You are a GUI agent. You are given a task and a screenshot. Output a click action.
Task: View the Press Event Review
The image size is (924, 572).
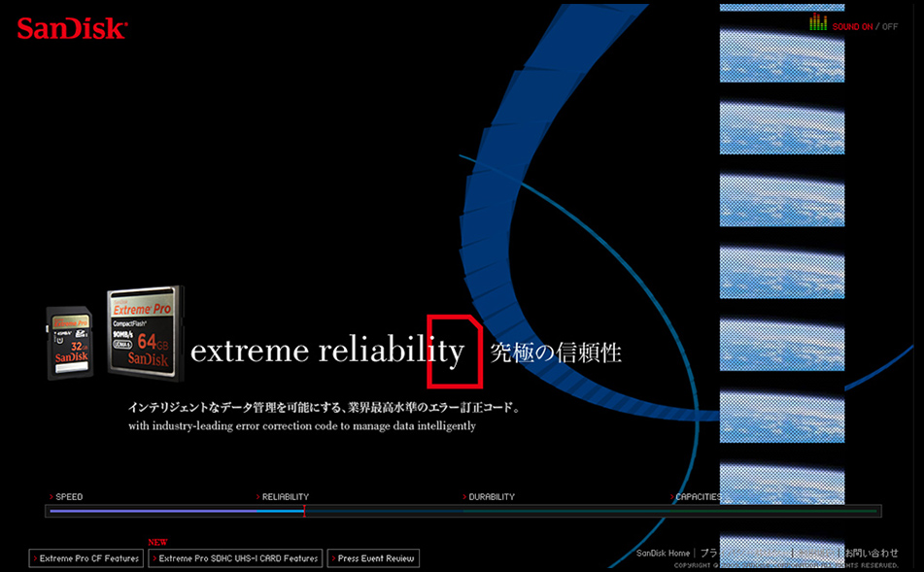pos(375,558)
